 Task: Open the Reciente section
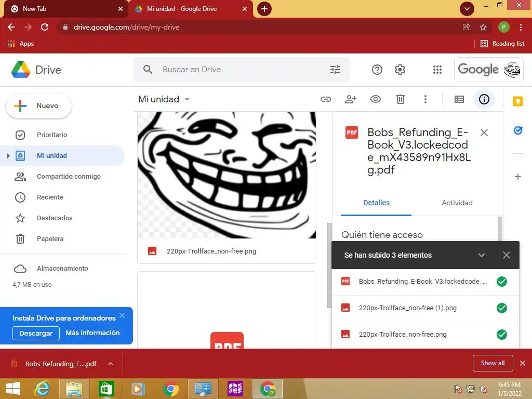[50, 197]
